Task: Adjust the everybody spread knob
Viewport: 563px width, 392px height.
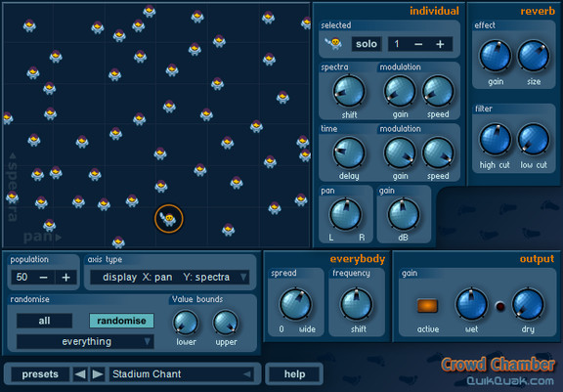Action: 295,304
